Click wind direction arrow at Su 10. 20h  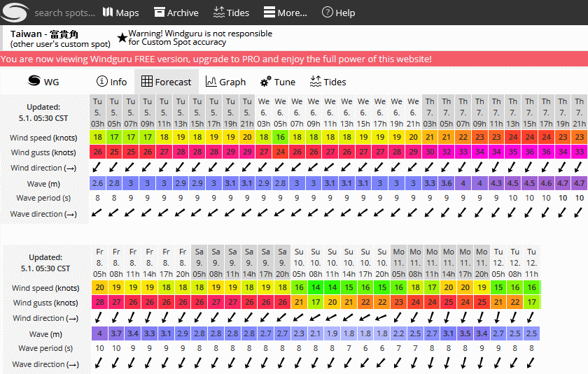[381, 318]
